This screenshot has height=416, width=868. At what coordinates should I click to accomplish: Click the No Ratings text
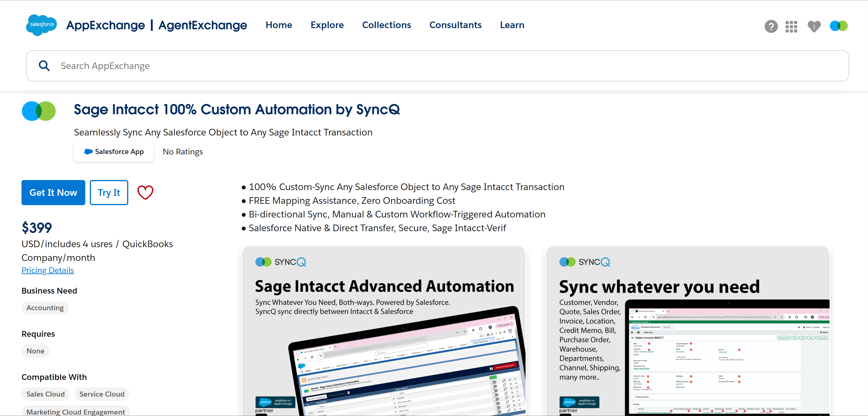click(x=183, y=152)
